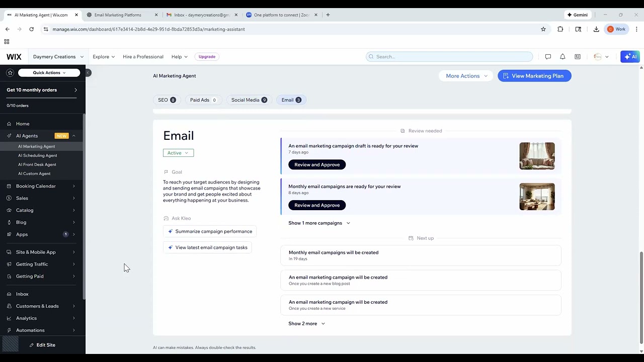Open the Active status dropdown
This screenshot has width=644, height=362.
point(178,153)
